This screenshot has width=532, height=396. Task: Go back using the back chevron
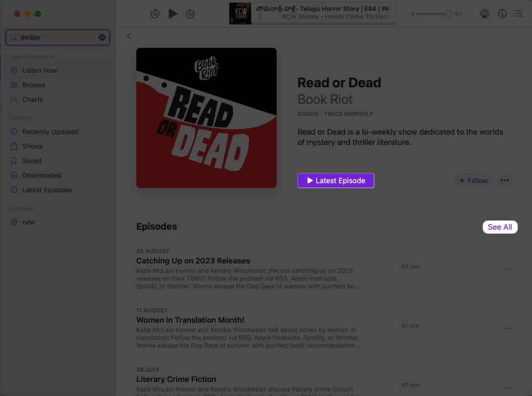coord(128,36)
